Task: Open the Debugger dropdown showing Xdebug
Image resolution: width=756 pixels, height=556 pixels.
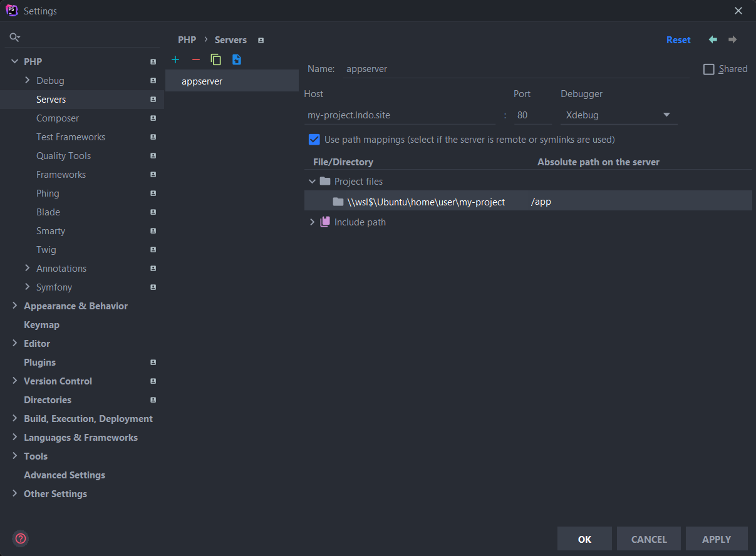Action: point(618,115)
